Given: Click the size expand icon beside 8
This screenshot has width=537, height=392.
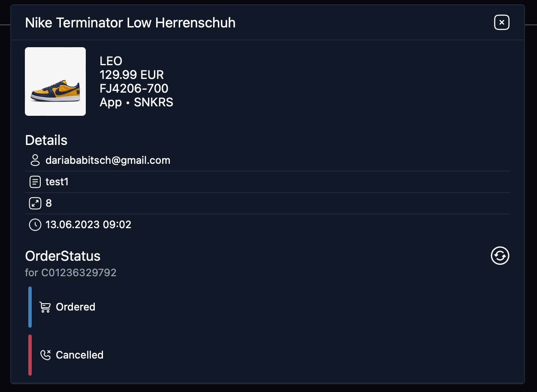Looking at the screenshot, I should point(35,203).
